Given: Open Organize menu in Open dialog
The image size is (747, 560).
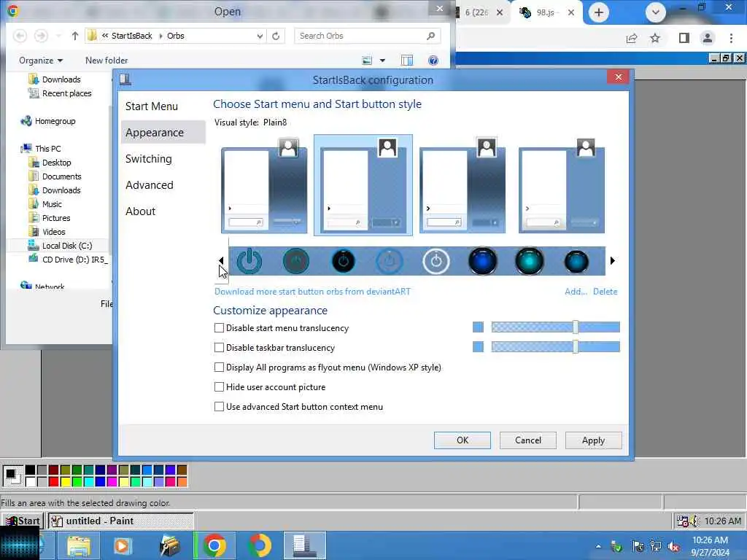Looking at the screenshot, I should 41,61.
